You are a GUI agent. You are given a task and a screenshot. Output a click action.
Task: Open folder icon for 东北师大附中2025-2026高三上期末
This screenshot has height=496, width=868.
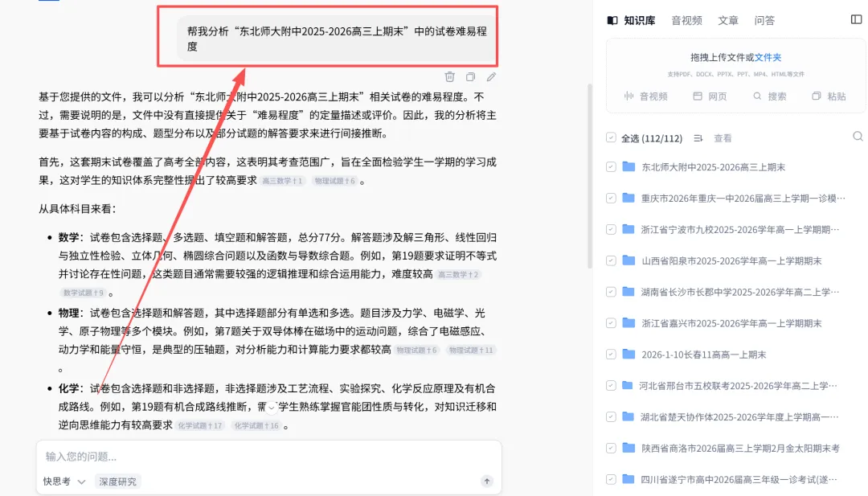pos(628,166)
